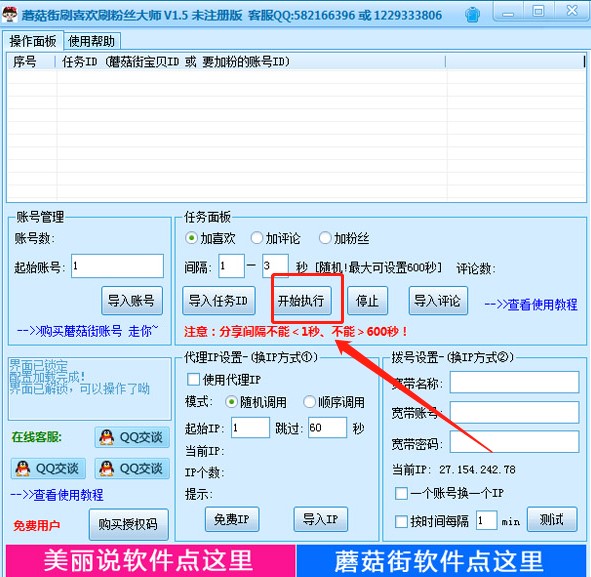Click the 免费IP button
Image resolution: width=591 pixels, height=577 pixels.
tap(232, 519)
